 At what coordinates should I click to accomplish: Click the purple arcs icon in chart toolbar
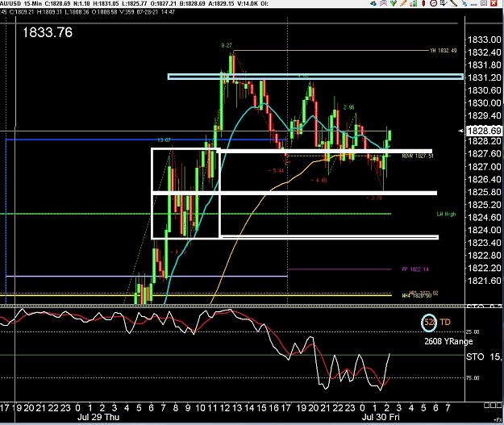click(x=384, y=3)
